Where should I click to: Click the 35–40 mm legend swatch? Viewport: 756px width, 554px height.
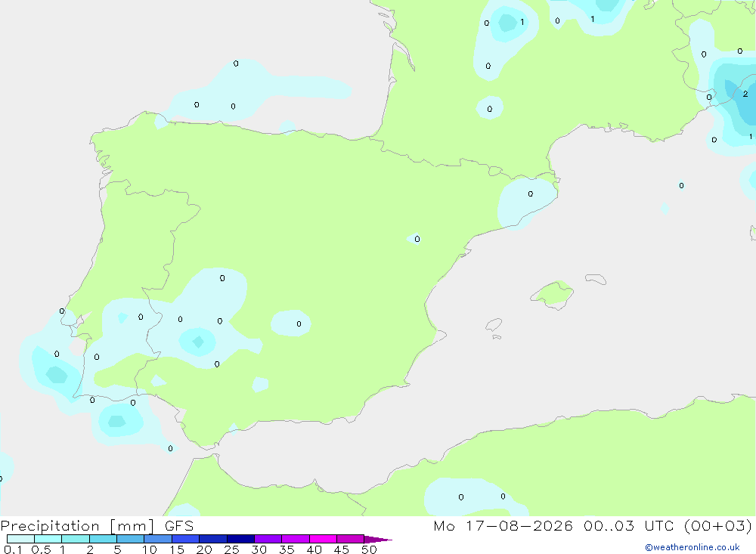(296, 539)
